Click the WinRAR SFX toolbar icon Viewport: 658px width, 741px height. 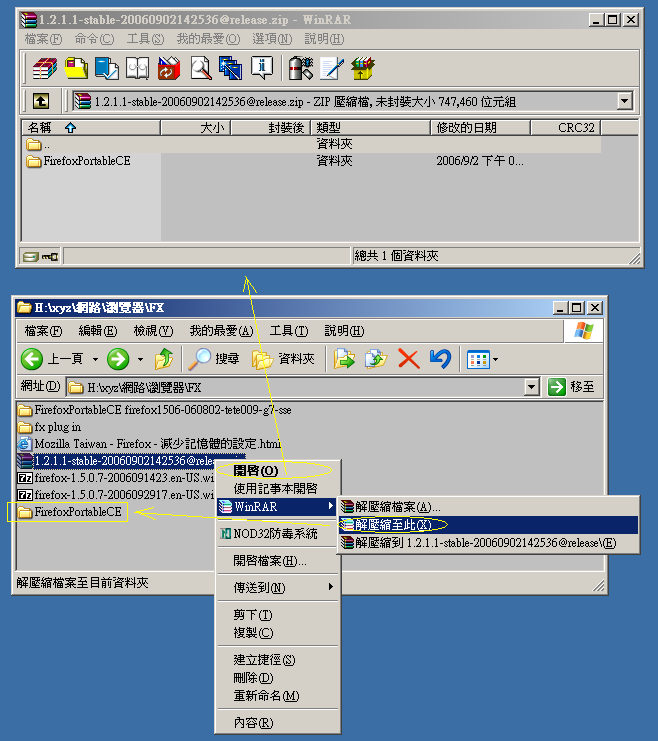pos(362,68)
